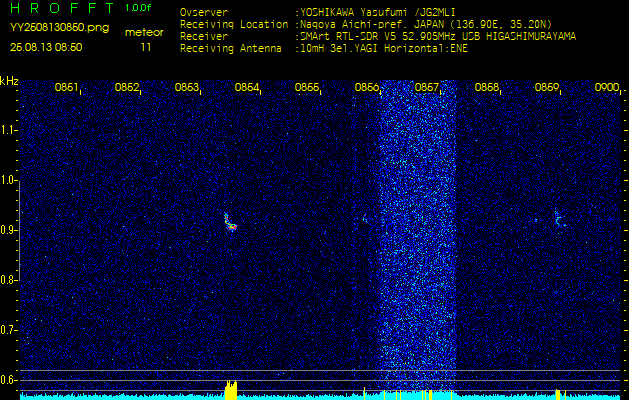Click the 0900 time marker
629x400 pixels.
coord(607,87)
